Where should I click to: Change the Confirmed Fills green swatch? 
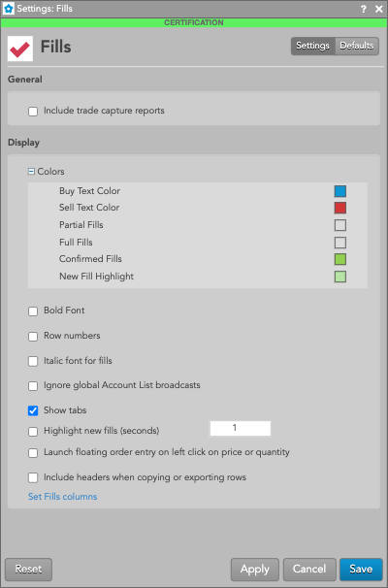click(340, 259)
